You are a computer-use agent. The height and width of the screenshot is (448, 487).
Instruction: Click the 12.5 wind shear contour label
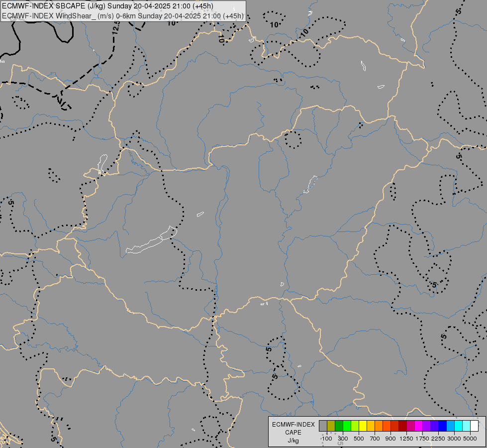(116, 27)
